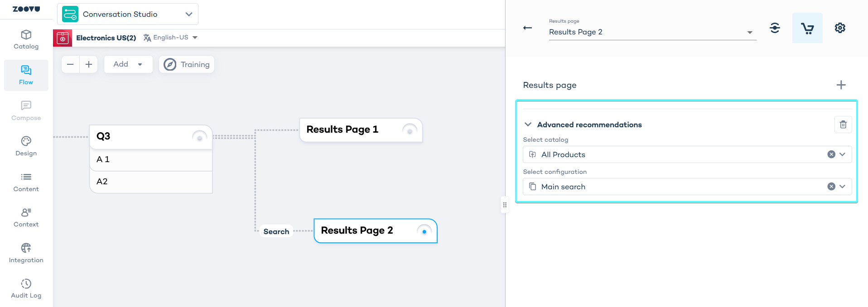868x307 pixels.
Task: Open the Catalog section in sidebar
Action: [x=26, y=40]
